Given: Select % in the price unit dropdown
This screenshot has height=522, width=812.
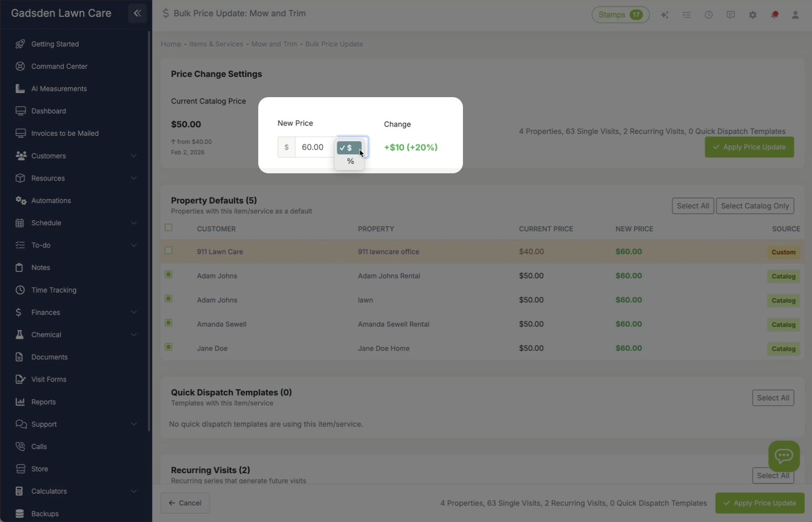Looking at the screenshot, I should pos(350,161).
